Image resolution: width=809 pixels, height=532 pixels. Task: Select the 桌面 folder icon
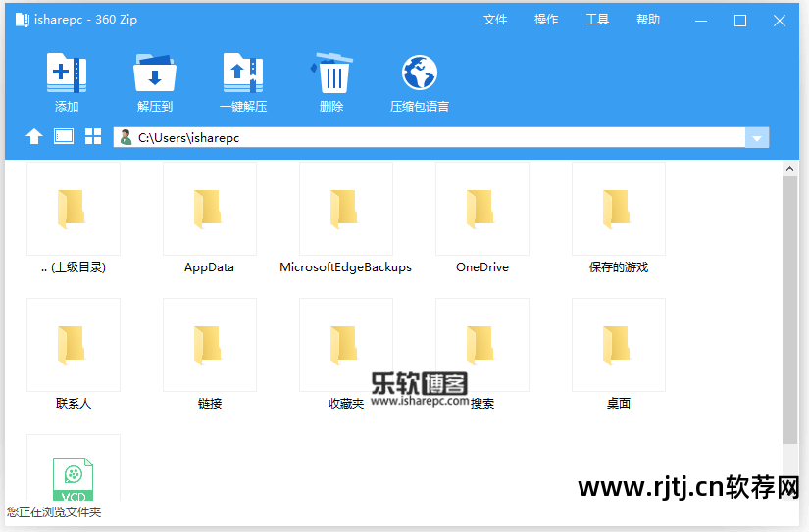(x=616, y=345)
